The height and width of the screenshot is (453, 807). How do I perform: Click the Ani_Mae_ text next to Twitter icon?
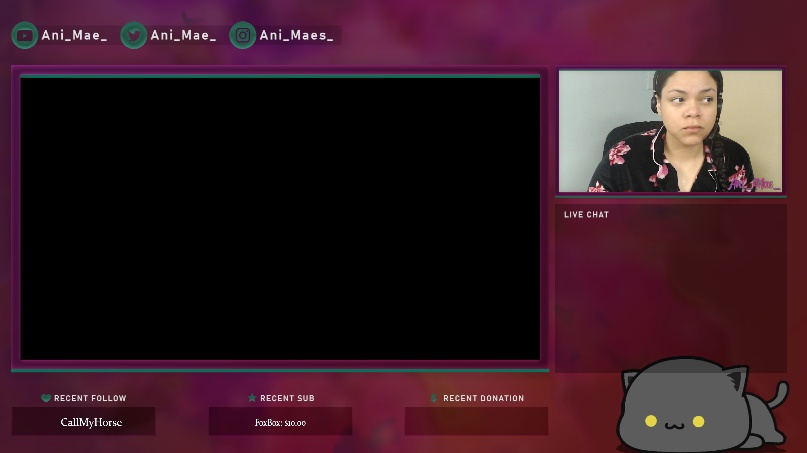click(183, 36)
